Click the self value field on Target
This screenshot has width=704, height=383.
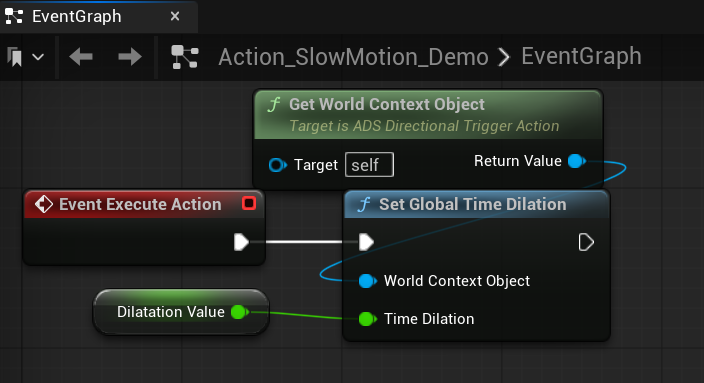[x=369, y=165]
